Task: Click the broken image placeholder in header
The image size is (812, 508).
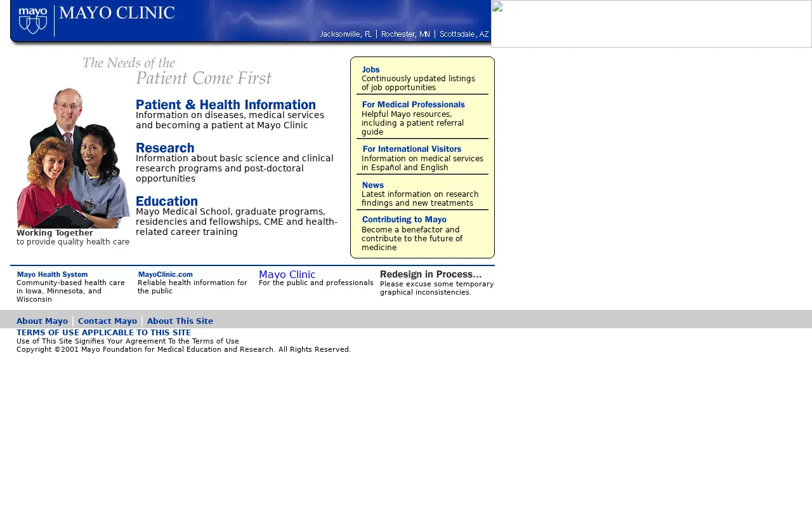Action: [x=652, y=23]
